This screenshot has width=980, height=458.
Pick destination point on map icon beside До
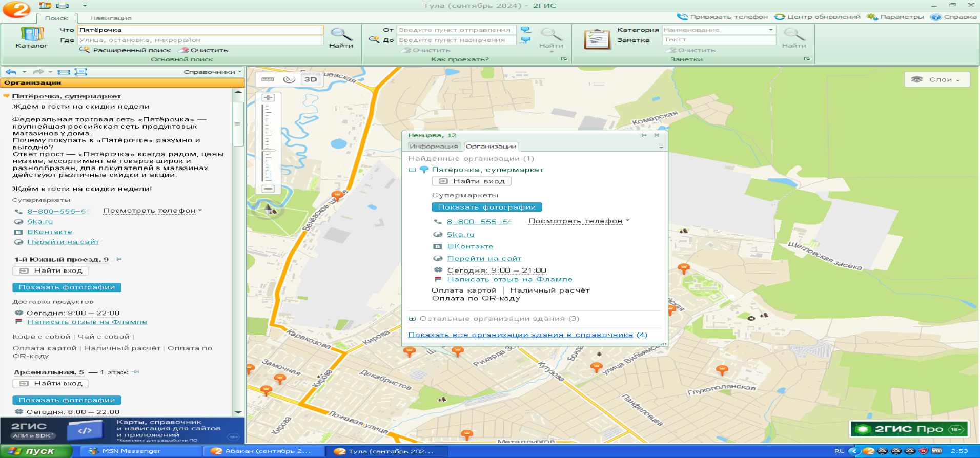[x=525, y=40]
